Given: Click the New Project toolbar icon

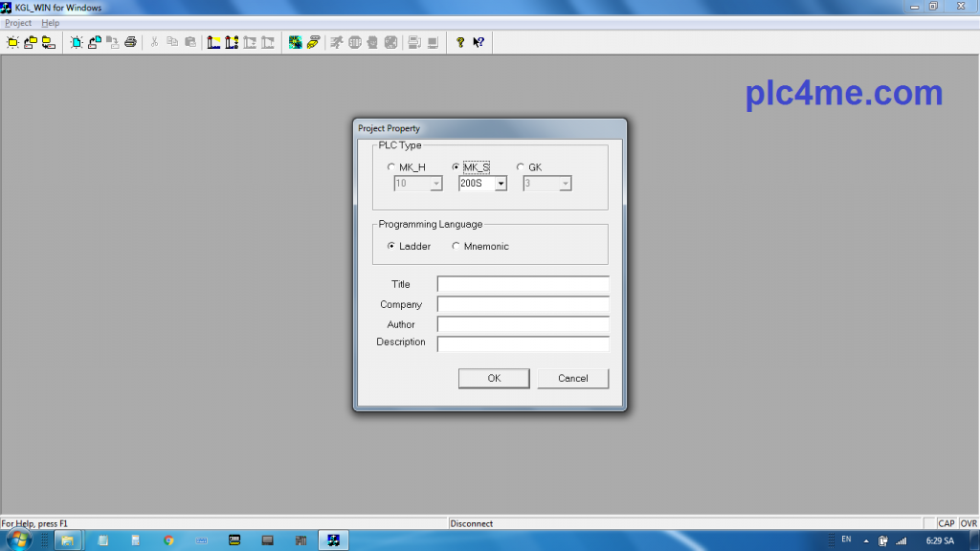Looking at the screenshot, I should tap(12, 42).
